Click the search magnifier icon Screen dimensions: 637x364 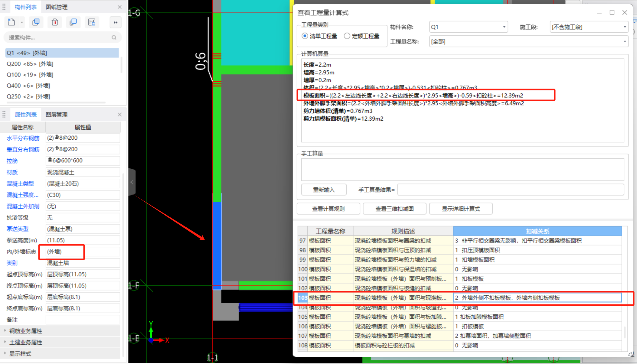click(114, 37)
